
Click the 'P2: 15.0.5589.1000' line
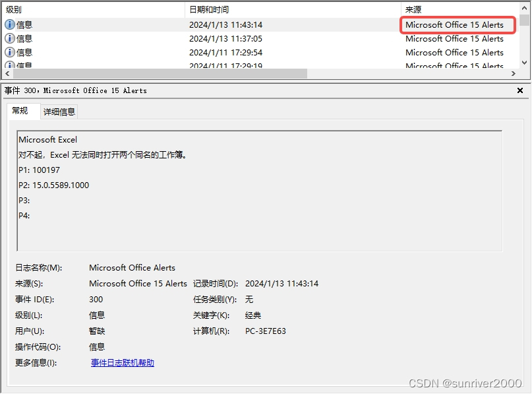(x=53, y=185)
